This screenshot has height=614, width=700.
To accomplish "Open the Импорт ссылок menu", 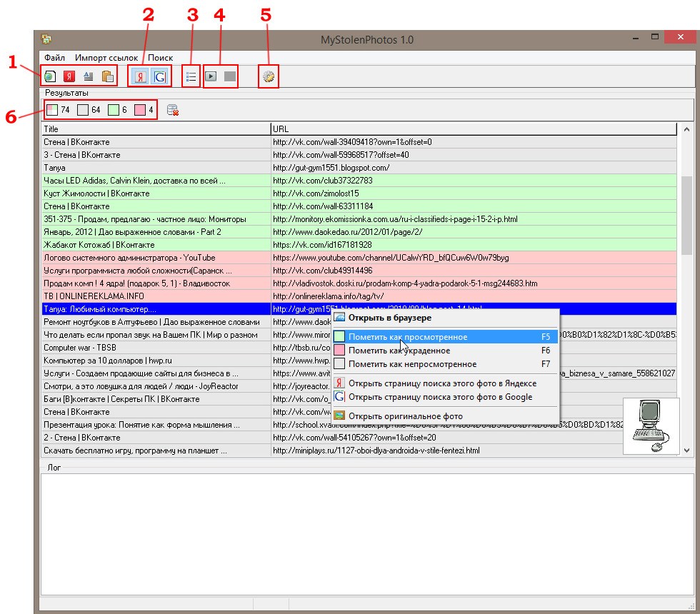I will click(x=106, y=58).
